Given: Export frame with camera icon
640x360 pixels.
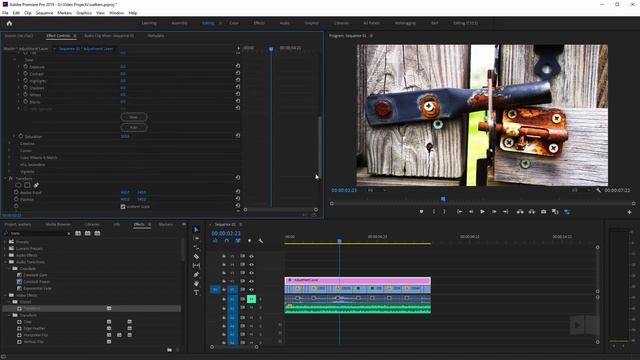Looking at the screenshot, I should pos(543,212).
